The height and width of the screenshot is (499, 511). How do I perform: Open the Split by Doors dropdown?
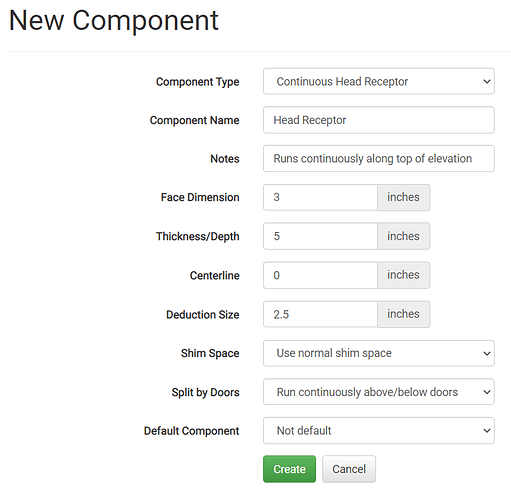pos(379,392)
